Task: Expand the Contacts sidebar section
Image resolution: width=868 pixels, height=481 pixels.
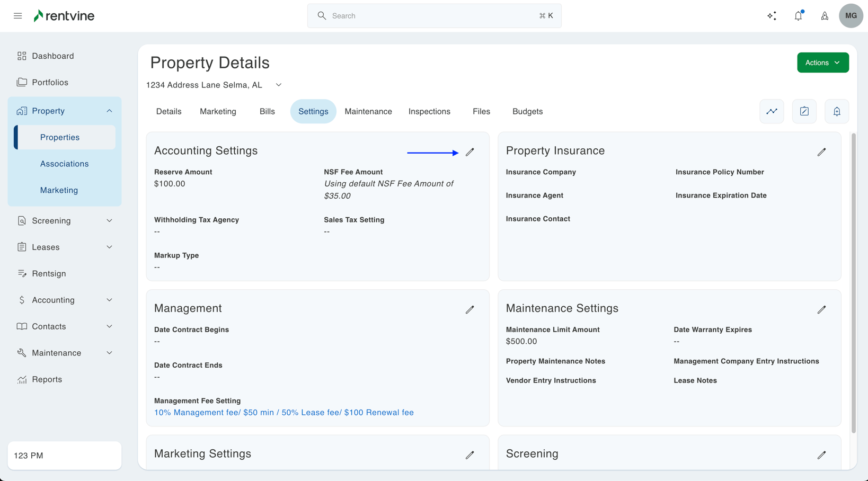Action: pyautogui.click(x=109, y=327)
